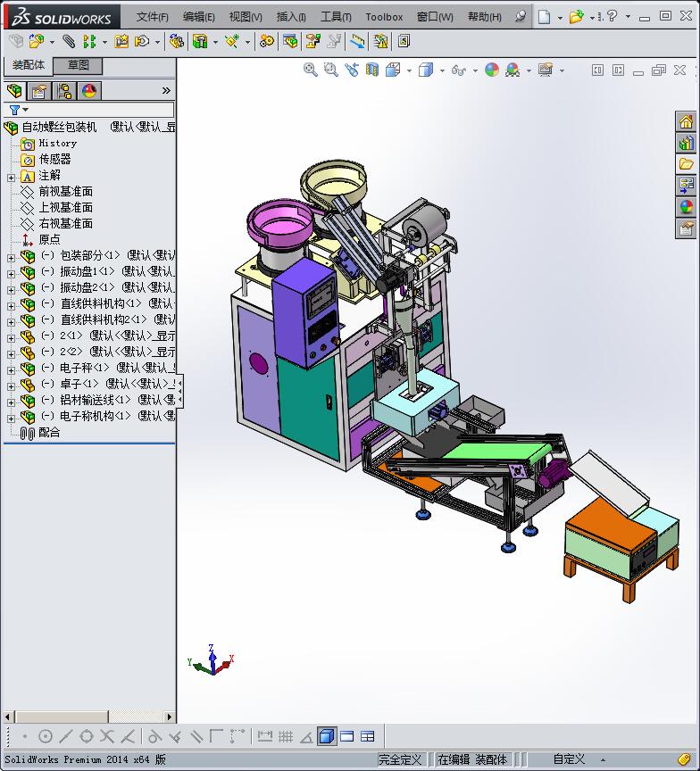
Task: Click Section View icon
Action: [x=372, y=70]
